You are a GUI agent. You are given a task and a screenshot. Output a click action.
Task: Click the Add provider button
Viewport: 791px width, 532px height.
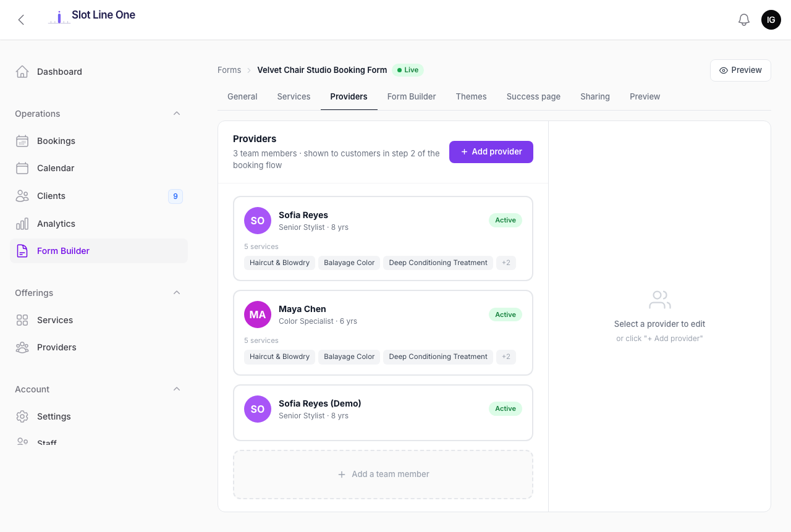[x=491, y=152]
